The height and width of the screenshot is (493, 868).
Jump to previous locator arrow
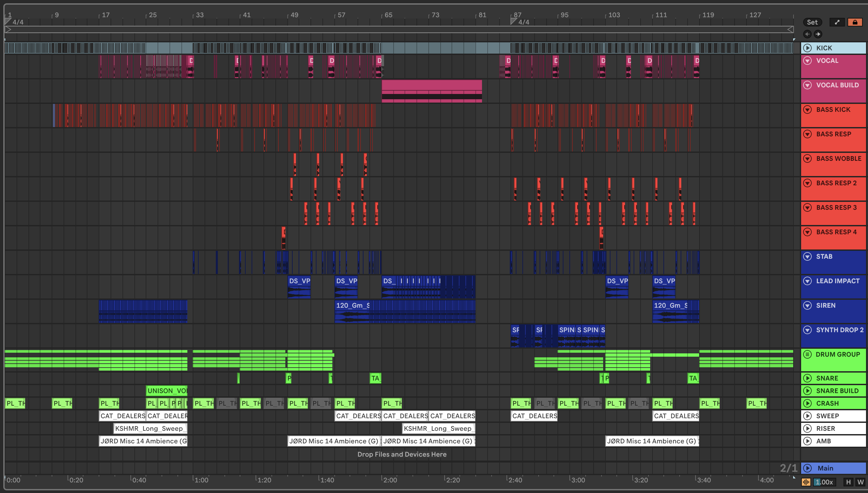(x=807, y=34)
